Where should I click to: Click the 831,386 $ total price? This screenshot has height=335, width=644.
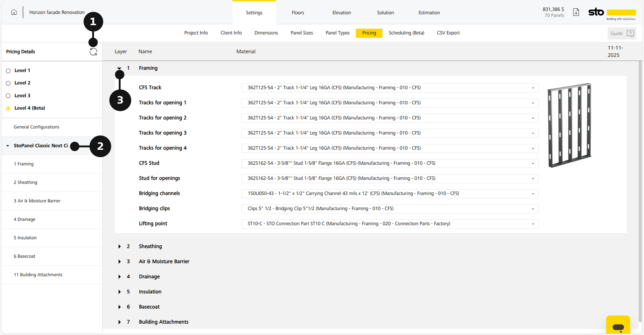click(553, 9)
